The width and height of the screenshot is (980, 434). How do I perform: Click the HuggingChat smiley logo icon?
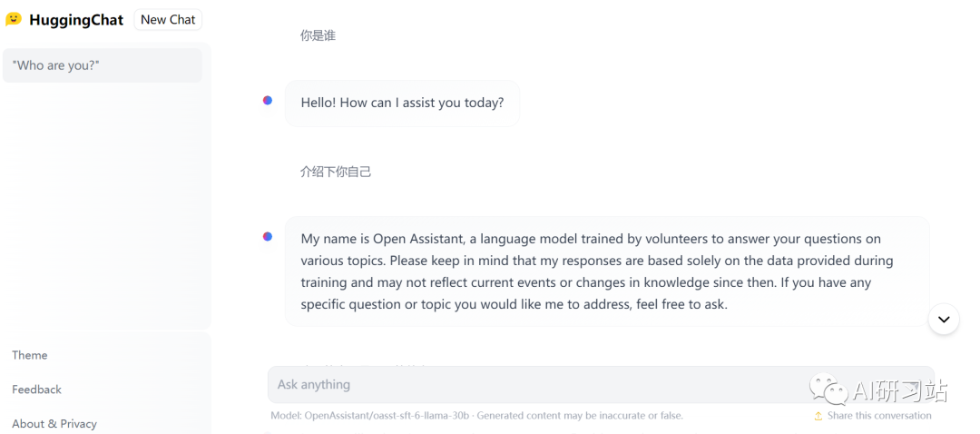(x=13, y=19)
